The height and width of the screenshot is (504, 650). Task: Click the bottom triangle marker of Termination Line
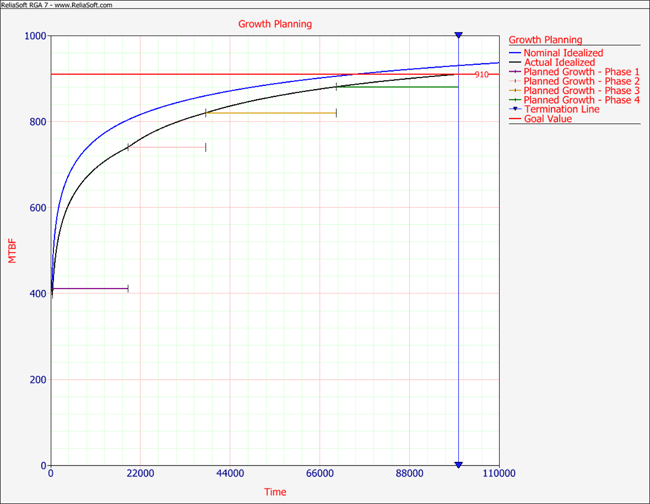458,464
